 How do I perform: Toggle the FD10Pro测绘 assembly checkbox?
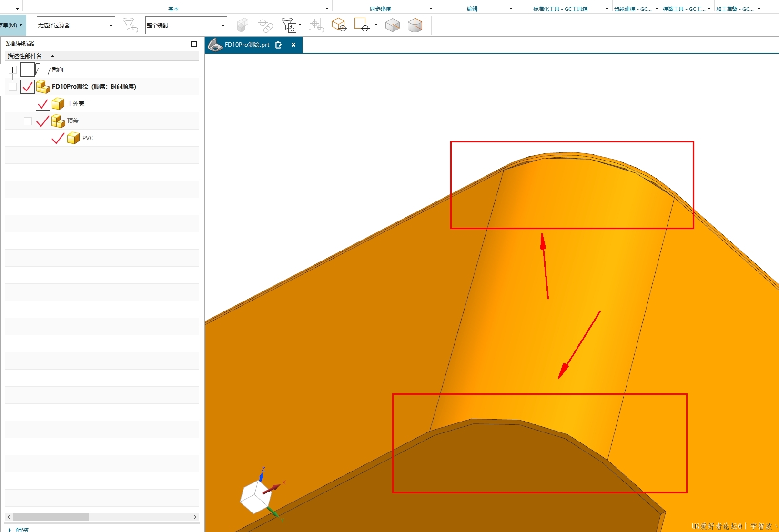28,87
